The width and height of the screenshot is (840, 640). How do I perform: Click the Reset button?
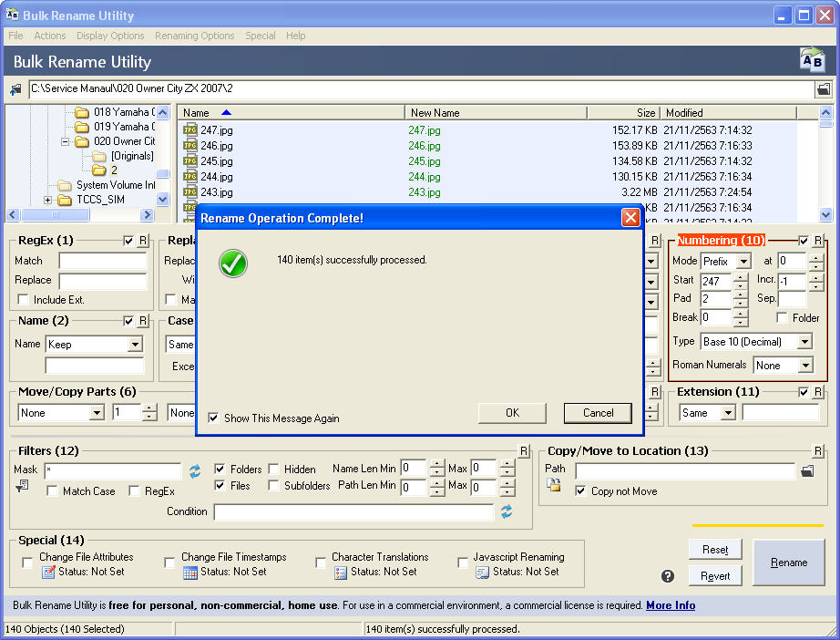715,550
